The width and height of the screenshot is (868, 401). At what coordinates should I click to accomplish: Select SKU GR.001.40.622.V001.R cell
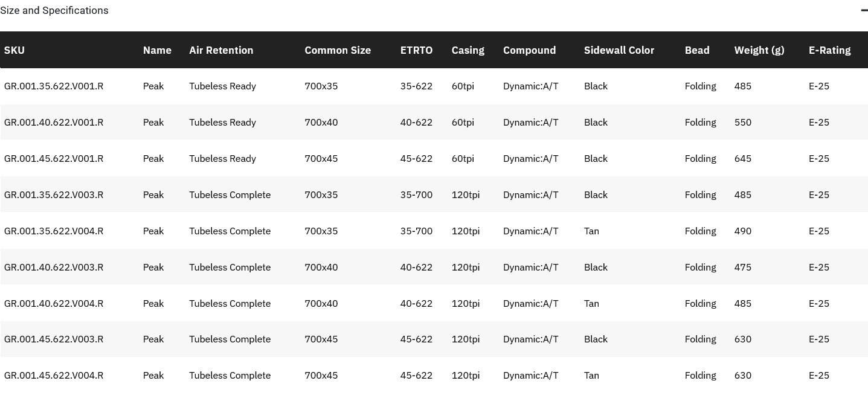click(x=54, y=122)
